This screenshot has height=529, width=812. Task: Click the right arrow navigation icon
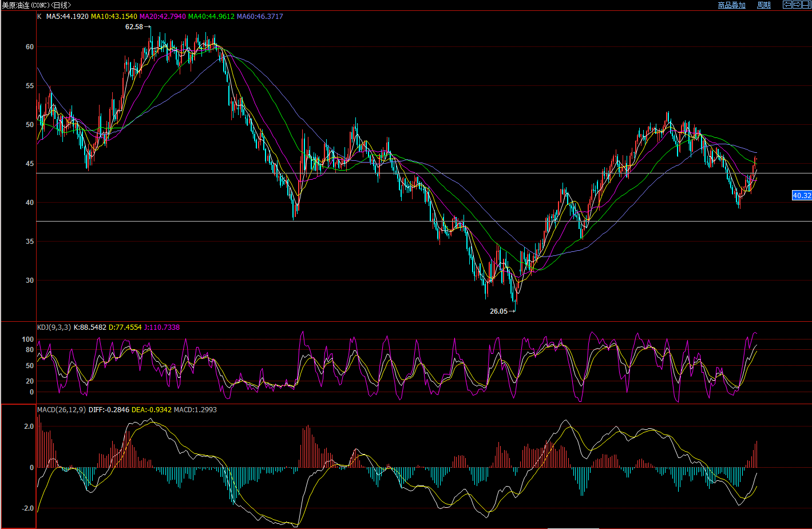797,5
